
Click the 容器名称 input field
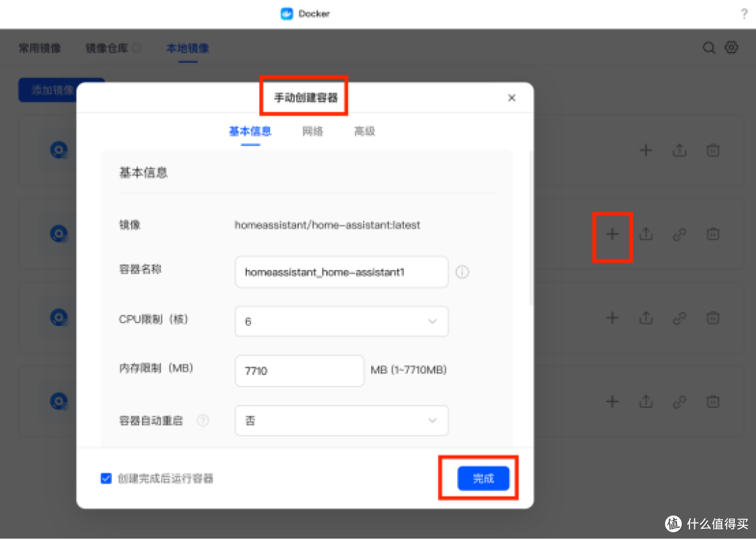point(342,272)
